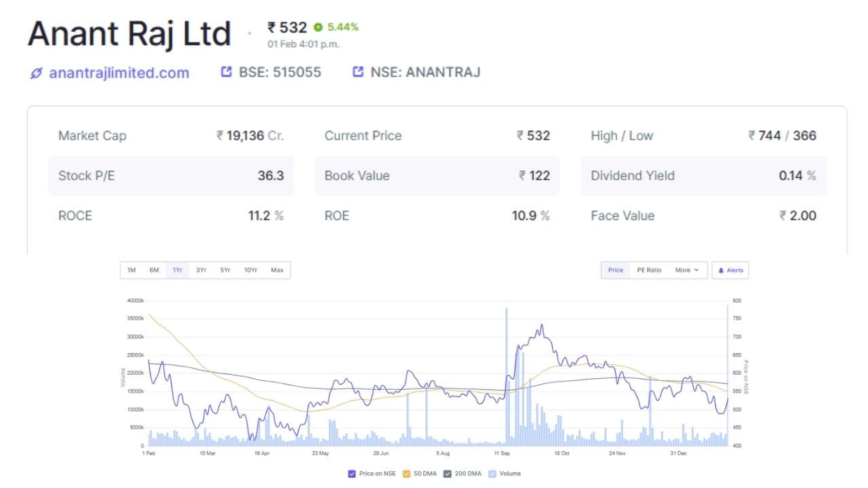The height and width of the screenshot is (488, 868).
Task: Show the 10Yr price history
Action: click(250, 270)
